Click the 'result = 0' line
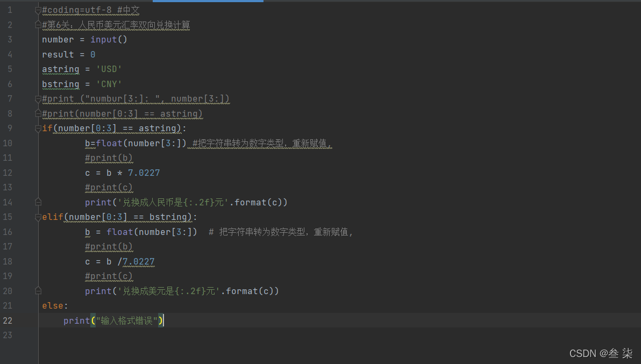The height and width of the screenshot is (364, 641). (69, 55)
